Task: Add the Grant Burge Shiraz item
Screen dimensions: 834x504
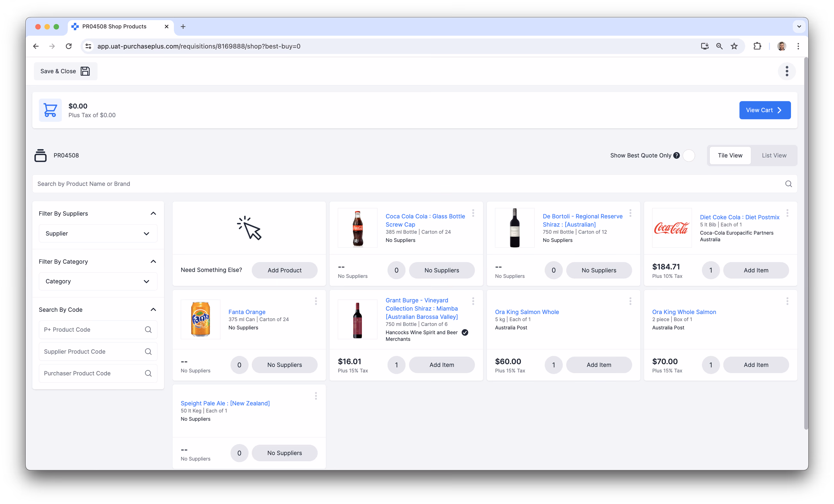Action: pos(442,365)
